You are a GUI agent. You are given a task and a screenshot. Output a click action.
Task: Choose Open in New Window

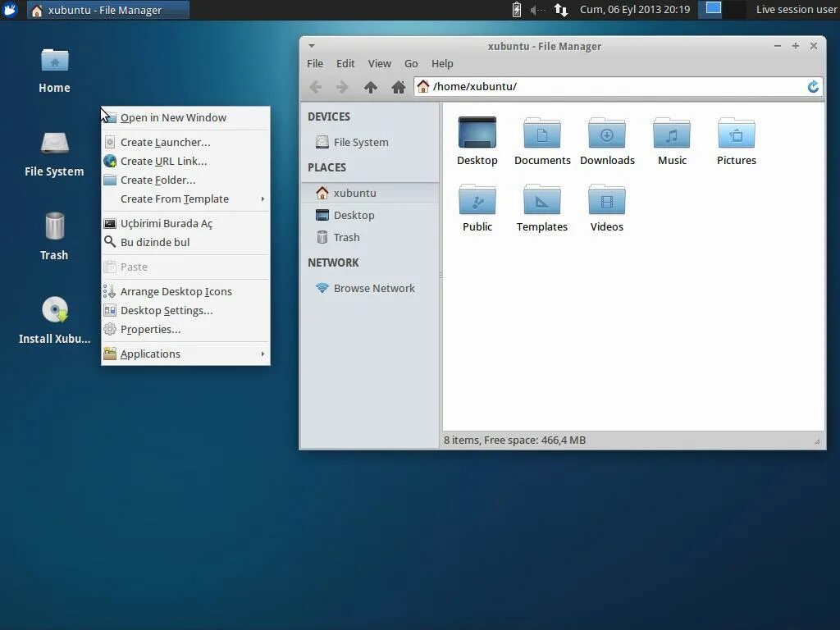(x=186, y=118)
